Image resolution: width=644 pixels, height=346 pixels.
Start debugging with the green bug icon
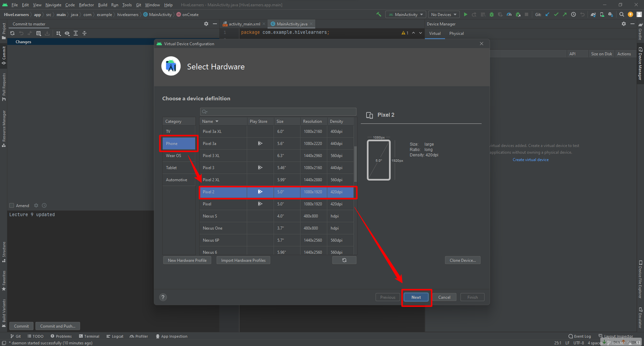(492, 15)
